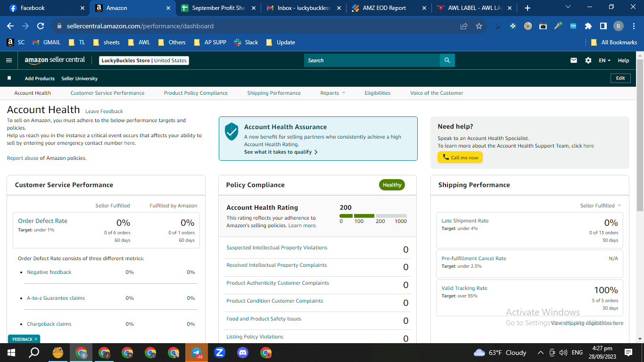The width and height of the screenshot is (644, 362).
Task: Open the Seller Central settings gear
Action: coord(588,60)
